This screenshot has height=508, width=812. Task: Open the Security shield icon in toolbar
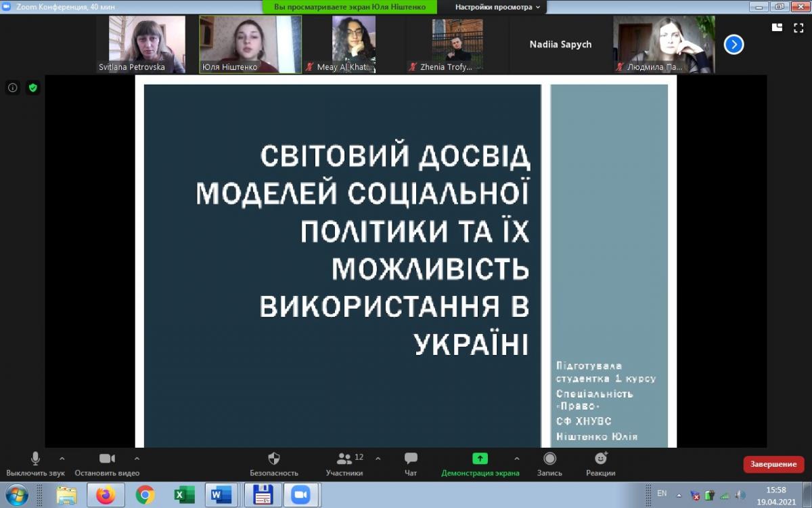pos(274,459)
